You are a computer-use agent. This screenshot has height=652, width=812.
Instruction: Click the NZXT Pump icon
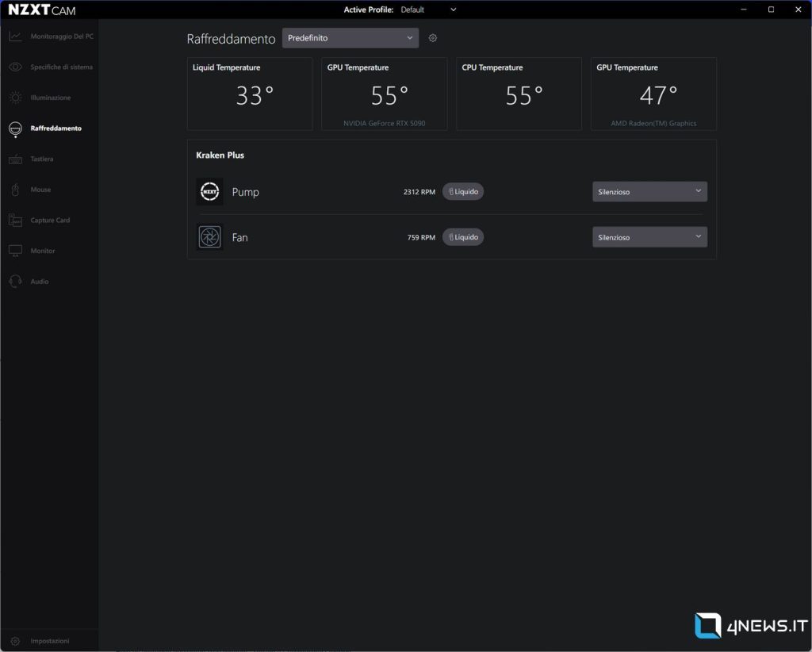click(209, 192)
